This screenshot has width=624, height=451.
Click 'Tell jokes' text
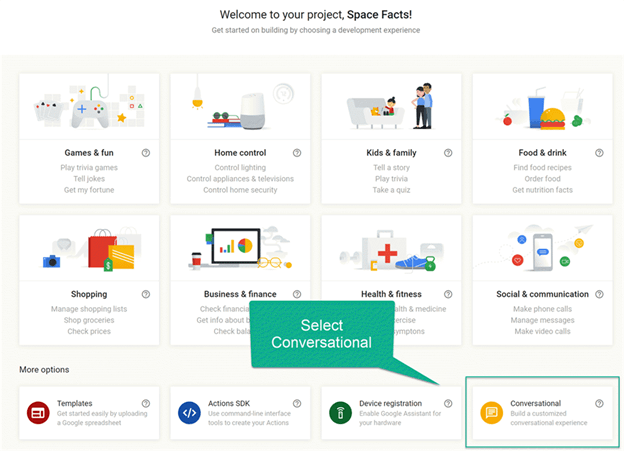click(x=89, y=179)
